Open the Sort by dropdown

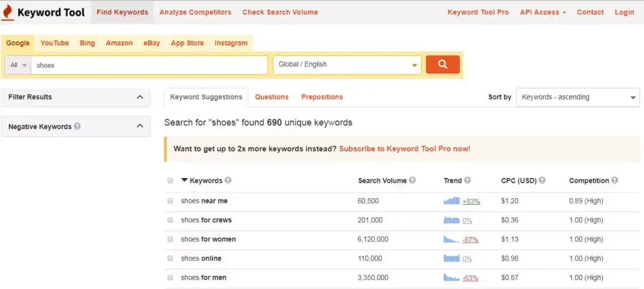578,97
